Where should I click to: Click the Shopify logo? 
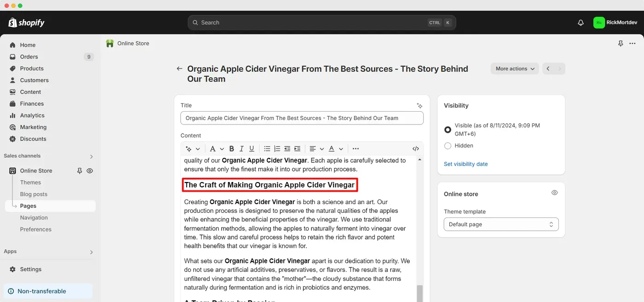26,23
